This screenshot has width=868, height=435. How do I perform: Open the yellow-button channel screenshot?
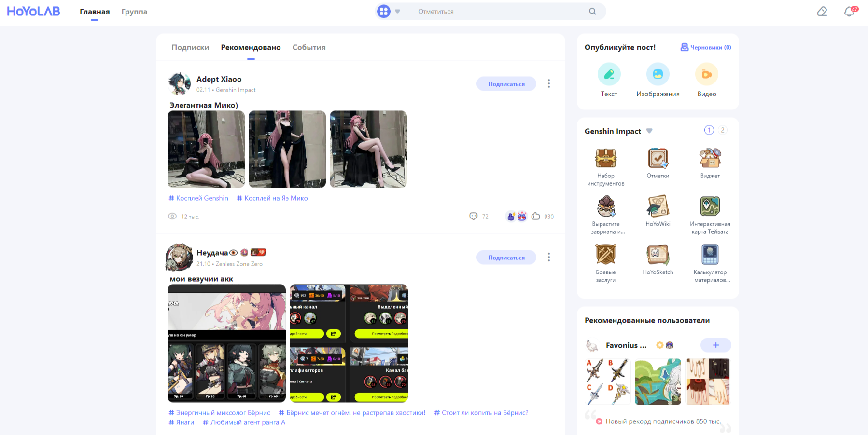point(349,343)
